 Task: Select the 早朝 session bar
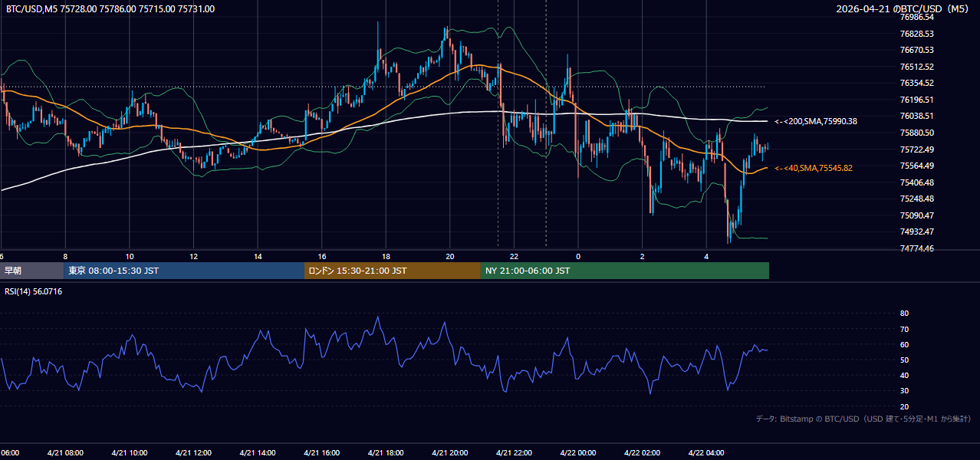pos(31,271)
